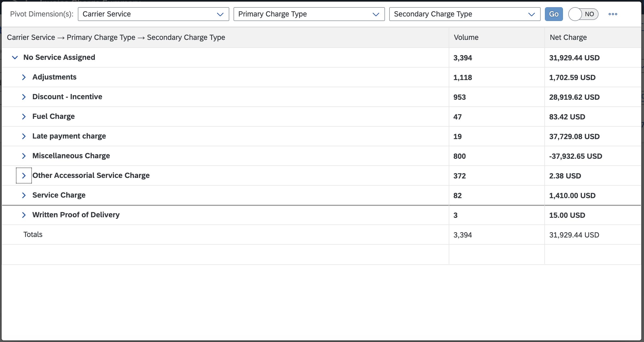Expand the Miscellaneous Charge chevron
The height and width of the screenshot is (342, 644).
(x=24, y=156)
